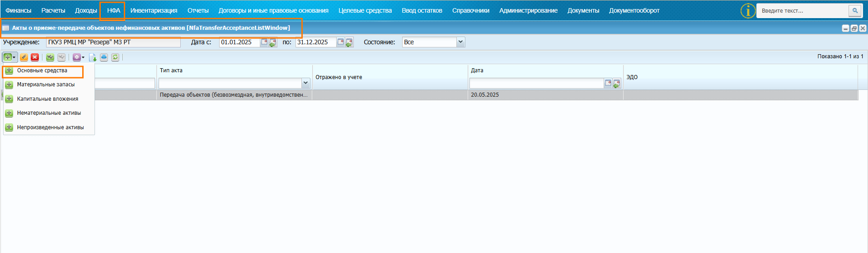Click the magnifier search icon in the top bar
868x253 pixels.
pyautogui.click(x=855, y=10)
